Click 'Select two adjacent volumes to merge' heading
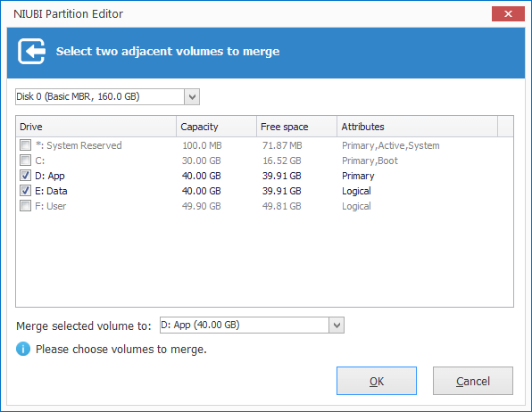The width and height of the screenshot is (532, 412). pyautogui.click(x=168, y=51)
